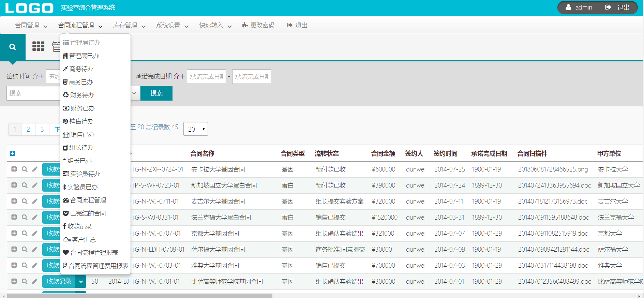
Task: Click the grid view icon beside the search panel
Action: click(38, 46)
